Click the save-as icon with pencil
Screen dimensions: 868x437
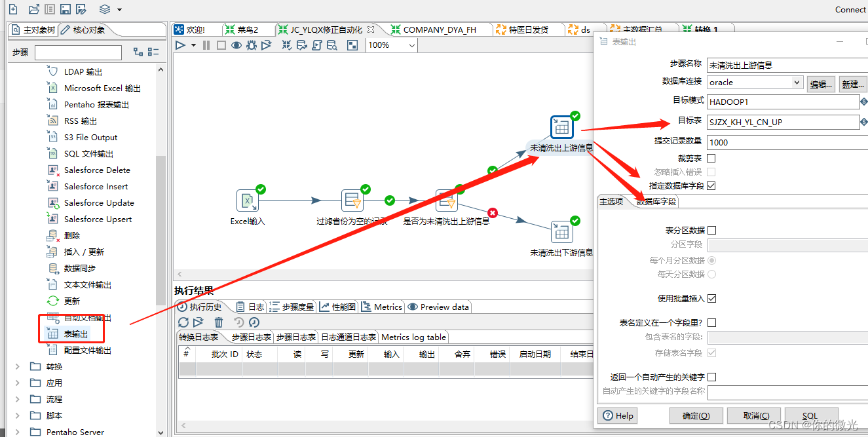point(81,9)
